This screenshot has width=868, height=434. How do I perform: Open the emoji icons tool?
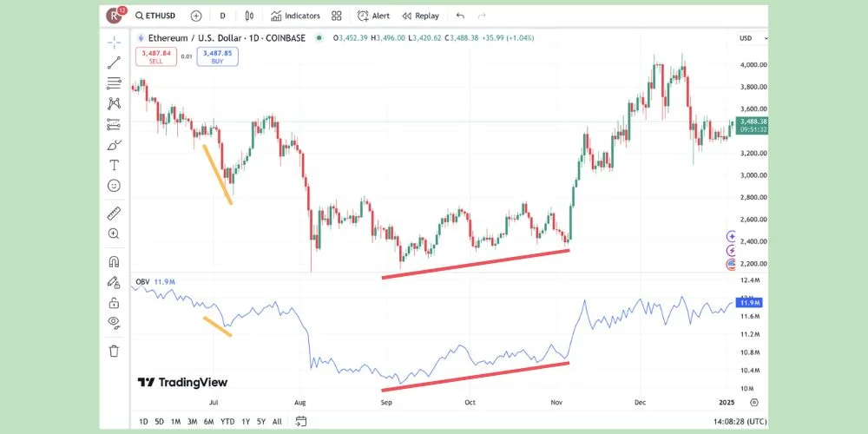point(114,186)
